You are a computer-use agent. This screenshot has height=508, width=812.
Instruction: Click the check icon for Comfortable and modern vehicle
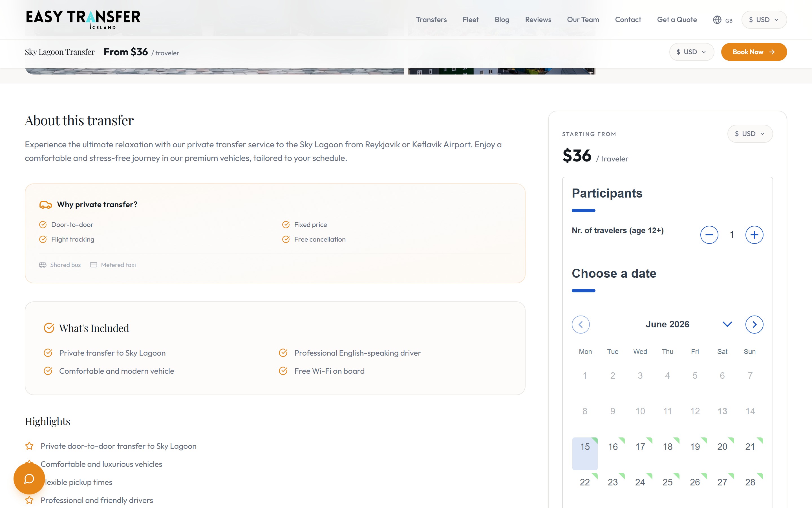(x=48, y=371)
